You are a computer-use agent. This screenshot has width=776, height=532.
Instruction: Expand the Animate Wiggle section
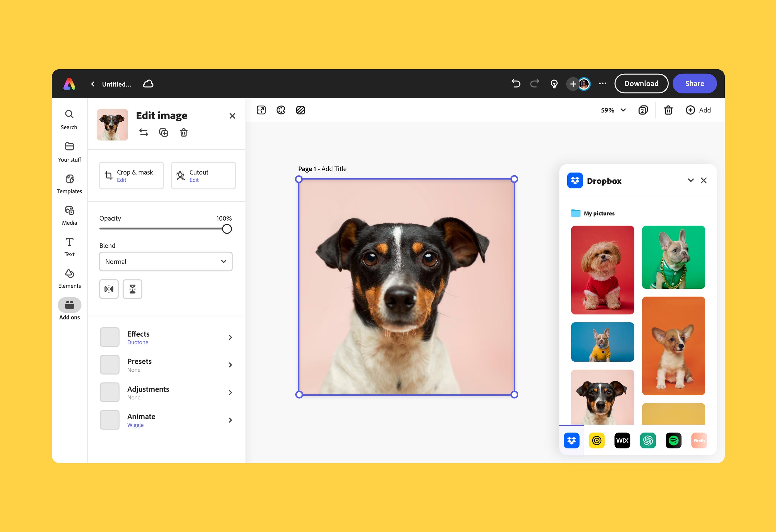pos(166,420)
